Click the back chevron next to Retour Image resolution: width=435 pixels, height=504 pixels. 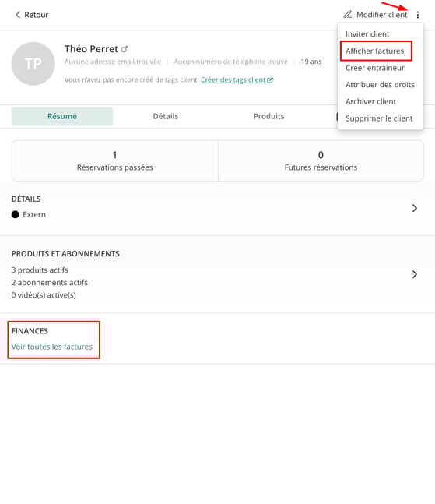tap(18, 15)
